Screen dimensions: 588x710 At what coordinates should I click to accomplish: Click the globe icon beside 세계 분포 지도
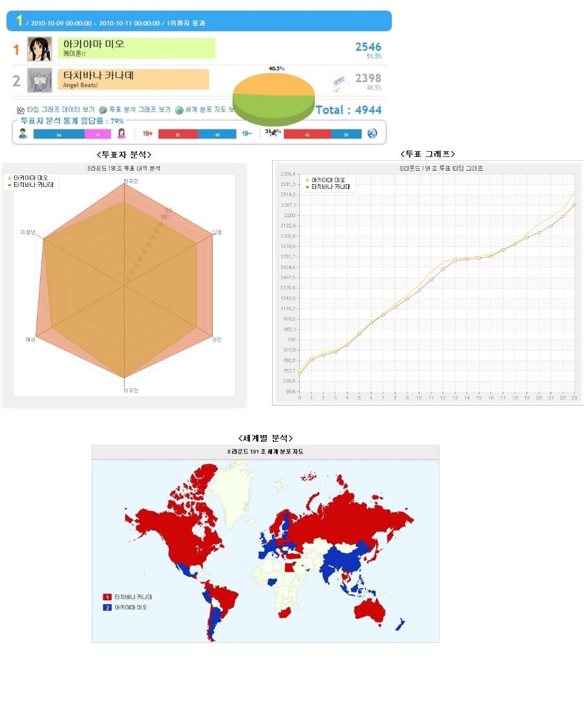click(179, 110)
